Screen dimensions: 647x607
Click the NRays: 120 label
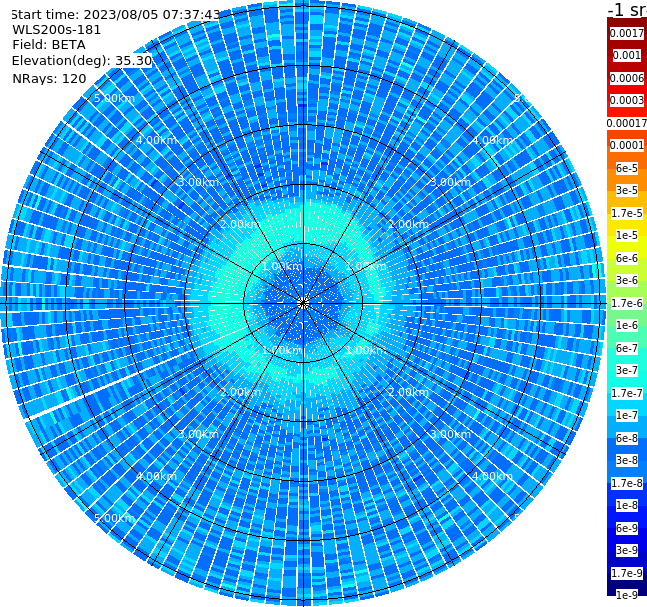pyautogui.click(x=49, y=78)
